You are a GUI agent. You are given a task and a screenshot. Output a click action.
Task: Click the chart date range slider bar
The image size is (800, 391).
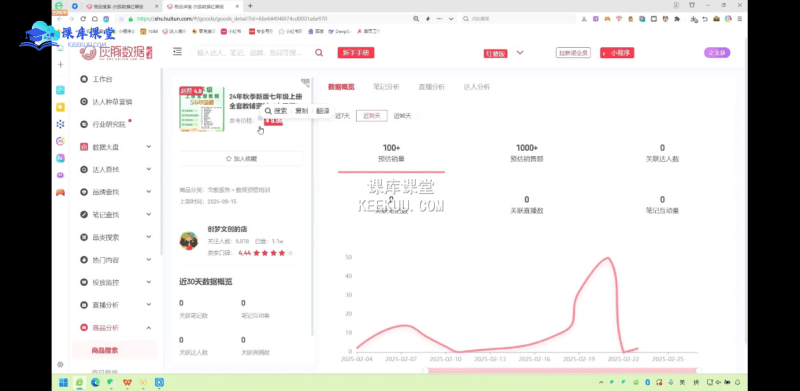point(562,371)
